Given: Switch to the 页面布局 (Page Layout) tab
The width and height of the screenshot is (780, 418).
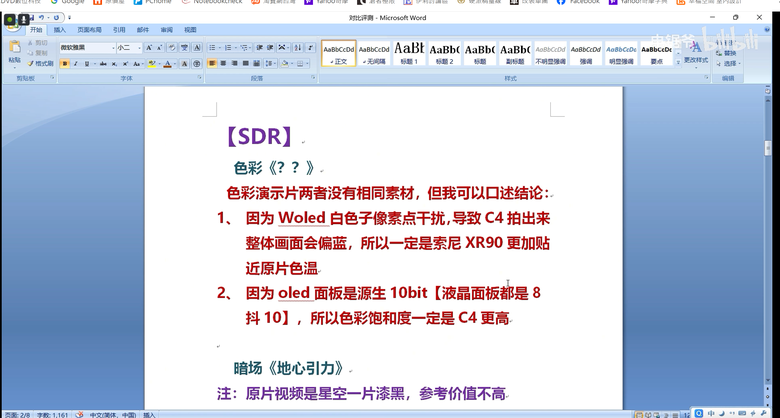Looking at the screenshot, I should point(90,30).
